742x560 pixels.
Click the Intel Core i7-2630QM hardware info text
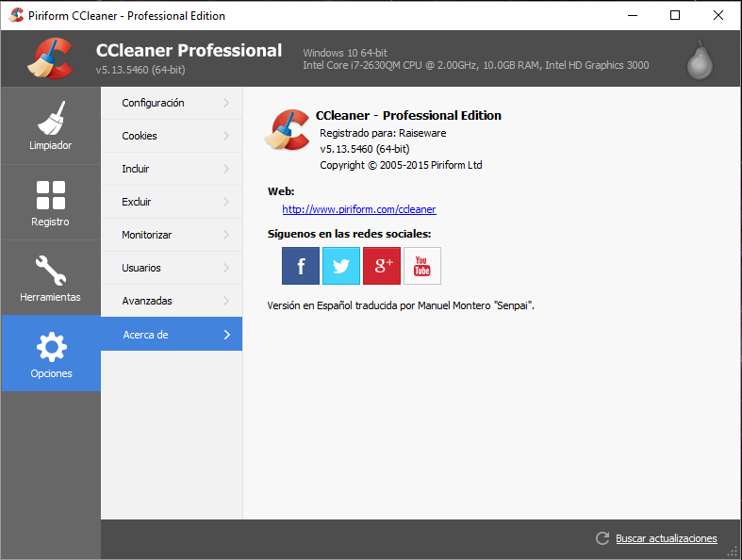(476, 65)
